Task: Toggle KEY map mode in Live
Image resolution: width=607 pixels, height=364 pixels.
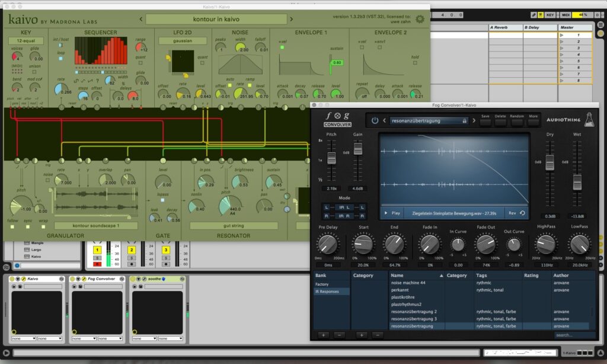Action: tap(550, 15)
